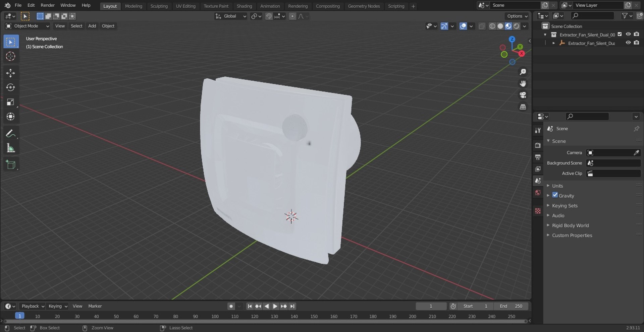The image size is (644, 332).
Task: Switch to Geometry Nodes workspace tab
Action: point(364,6)
